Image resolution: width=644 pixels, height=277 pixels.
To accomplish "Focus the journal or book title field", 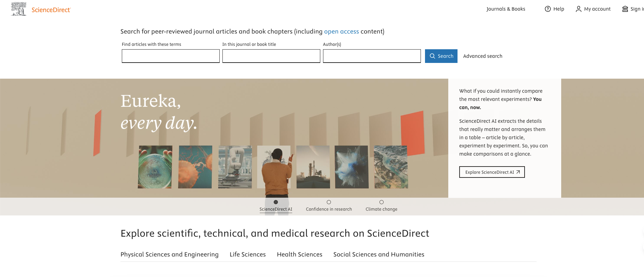I will [271, 56].
